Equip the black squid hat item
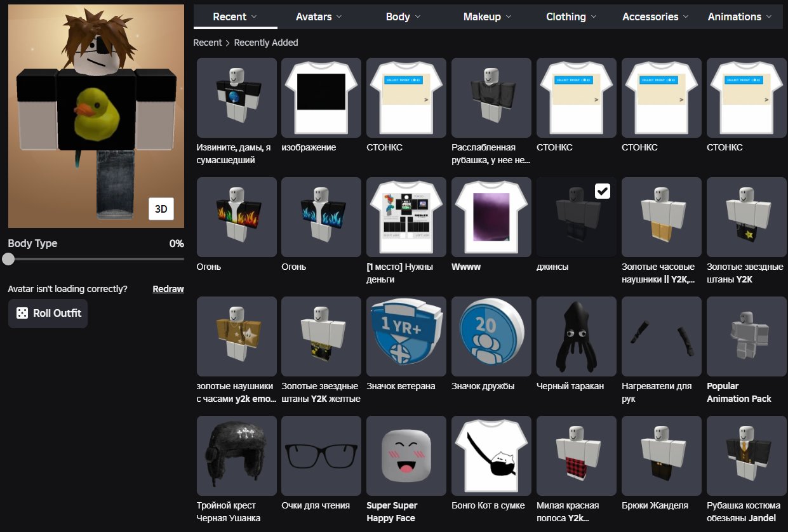 (577, 336)
